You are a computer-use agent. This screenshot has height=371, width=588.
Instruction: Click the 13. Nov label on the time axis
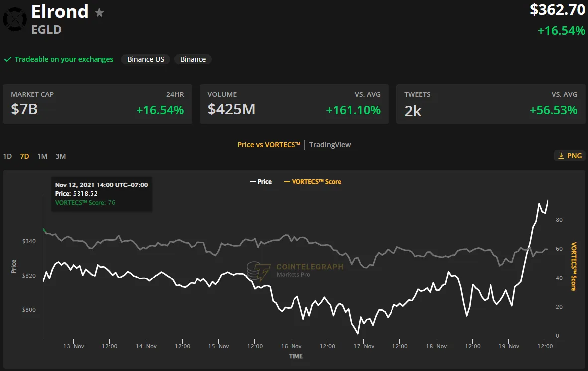74,346
